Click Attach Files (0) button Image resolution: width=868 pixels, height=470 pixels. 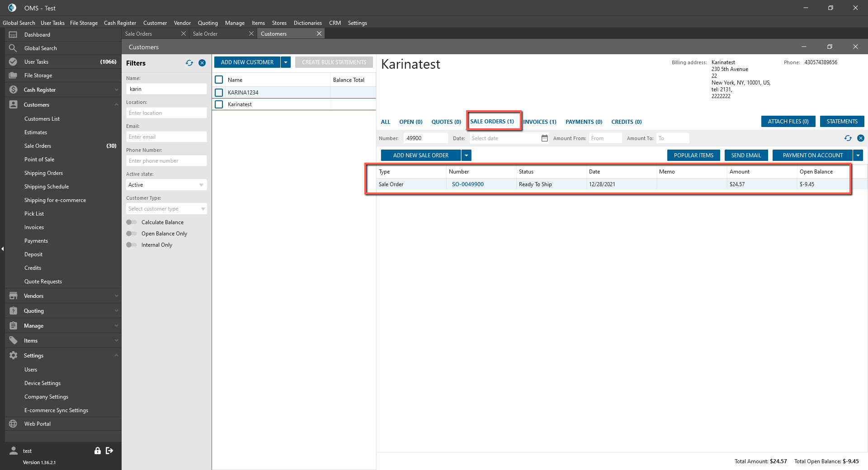tap(788, 122)
